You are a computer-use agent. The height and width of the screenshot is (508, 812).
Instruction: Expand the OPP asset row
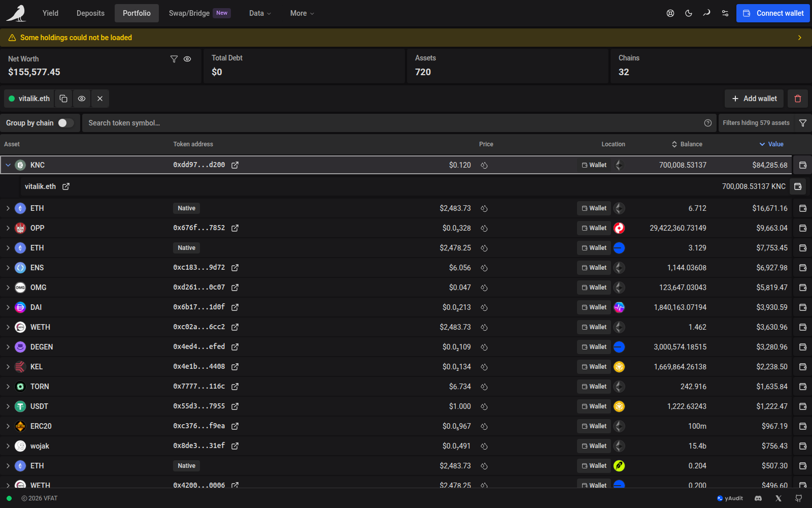click(x=8, y=228)
